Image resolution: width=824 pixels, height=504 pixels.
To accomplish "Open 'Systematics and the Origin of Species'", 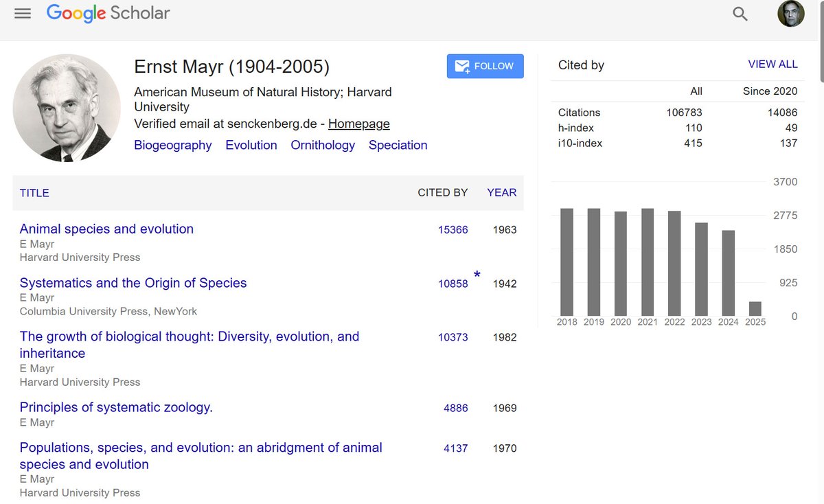I will (133, 283).
